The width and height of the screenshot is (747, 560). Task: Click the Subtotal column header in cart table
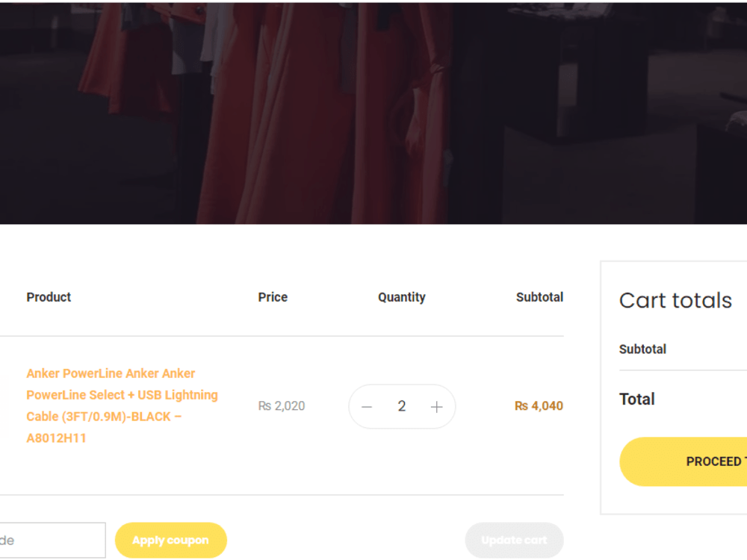coord(539,297)
